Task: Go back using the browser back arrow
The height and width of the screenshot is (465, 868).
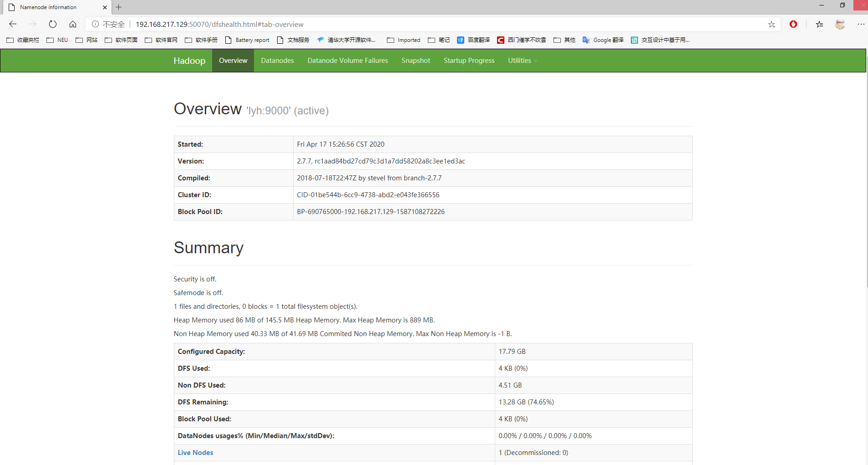Action: [x=13, y=24]
